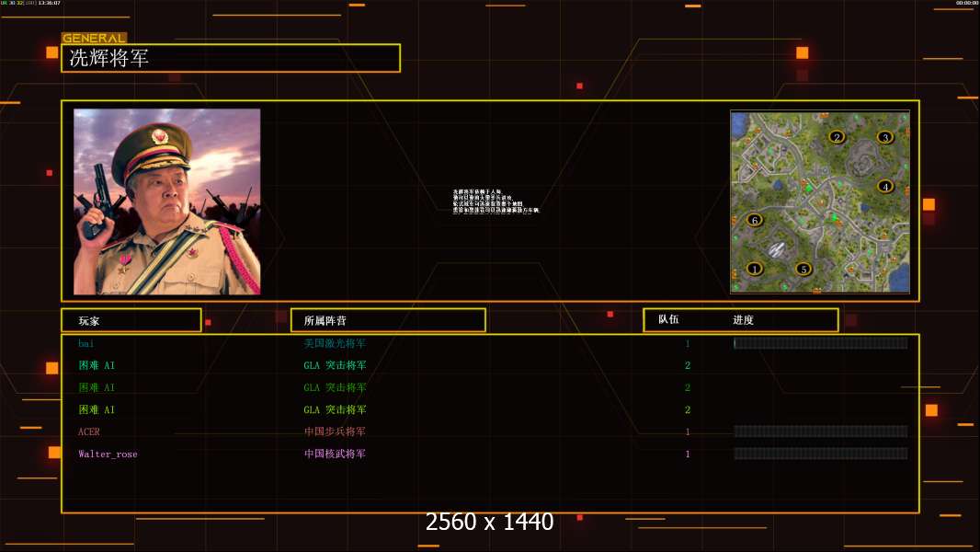Click the 队伍 column header
The image size is (980, 552).
668,319
